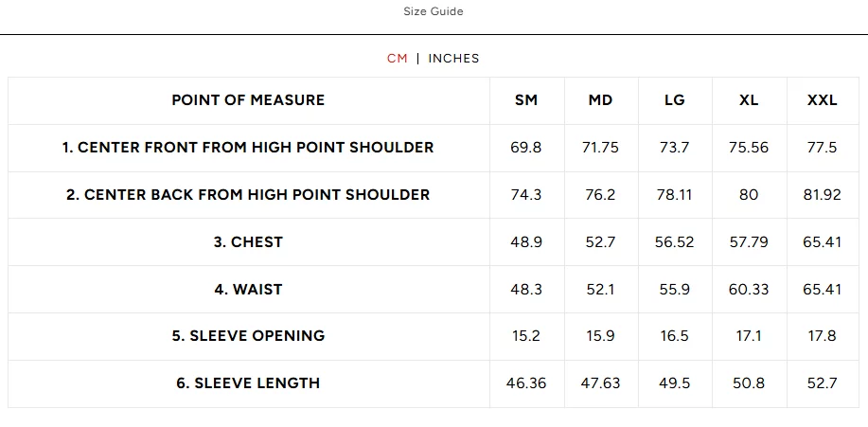Screen dimensions: 868x427
Task: Click the XXL sleeve length value 52.7
Action: (x=822, y=383)
